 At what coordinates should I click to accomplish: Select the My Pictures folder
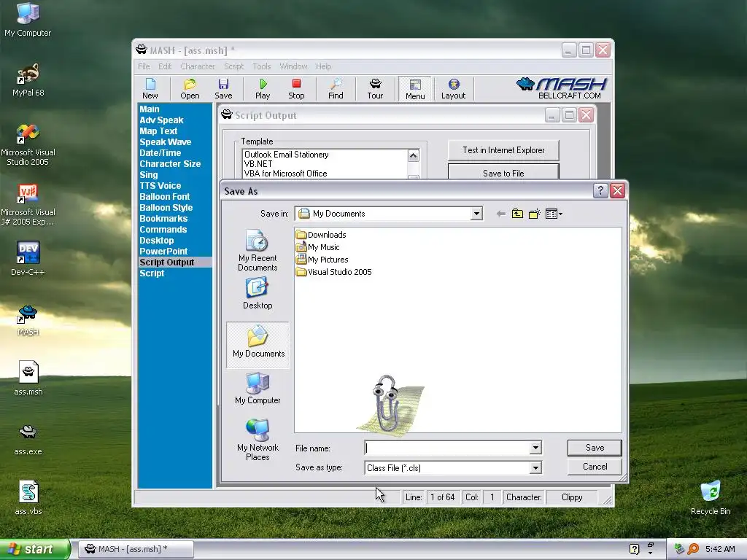click(x=322, y=260)
